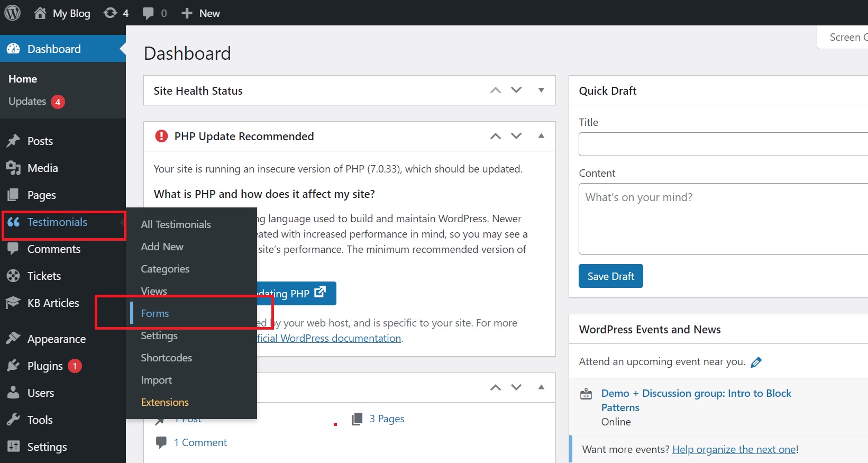Collapse the At a Glance panel
The height and width of the screenshot is (463, 868).
[541, 387]
